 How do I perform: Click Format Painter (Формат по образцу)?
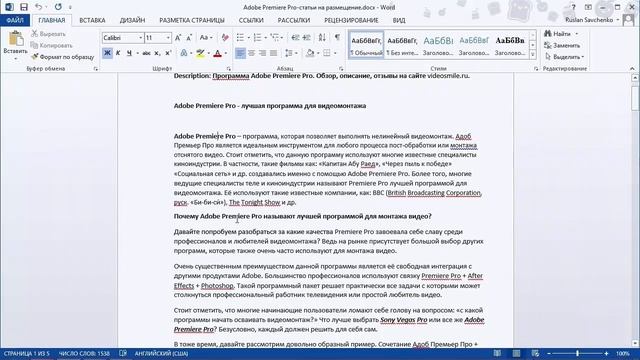(62, 57)
